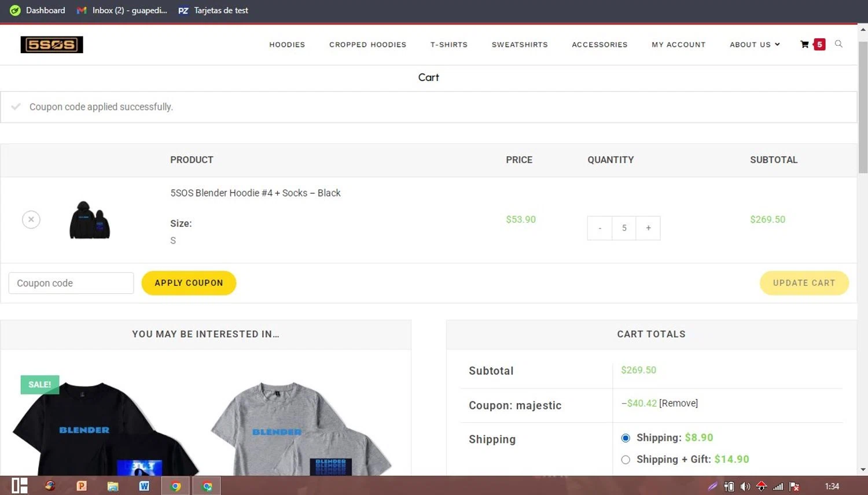Go to My Account page

(x=679, y=45)
